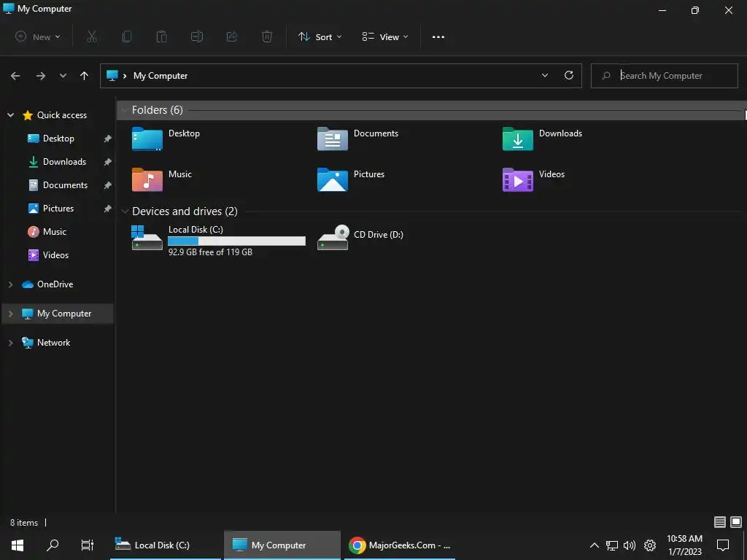Click the address bar root chevron

pos(124,76)
